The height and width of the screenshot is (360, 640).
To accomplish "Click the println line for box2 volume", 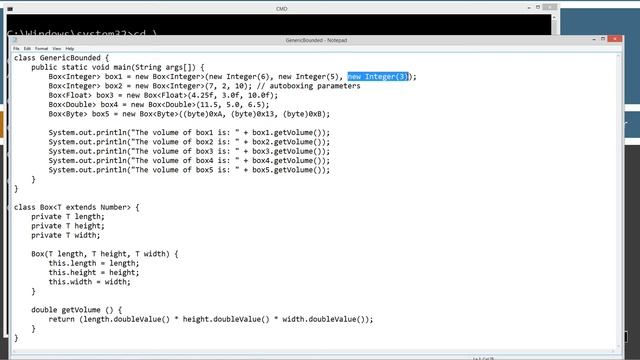I will tap(189, 142).
